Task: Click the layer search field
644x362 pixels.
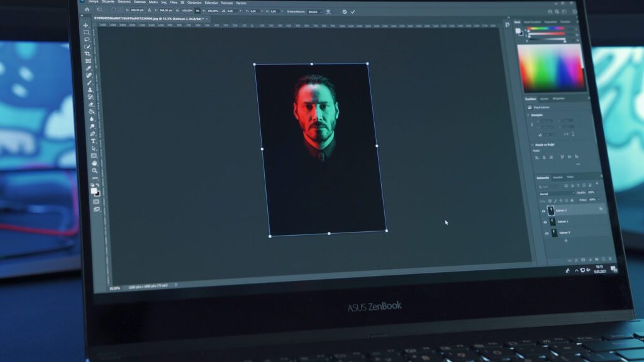Action: tap(548, 186)
